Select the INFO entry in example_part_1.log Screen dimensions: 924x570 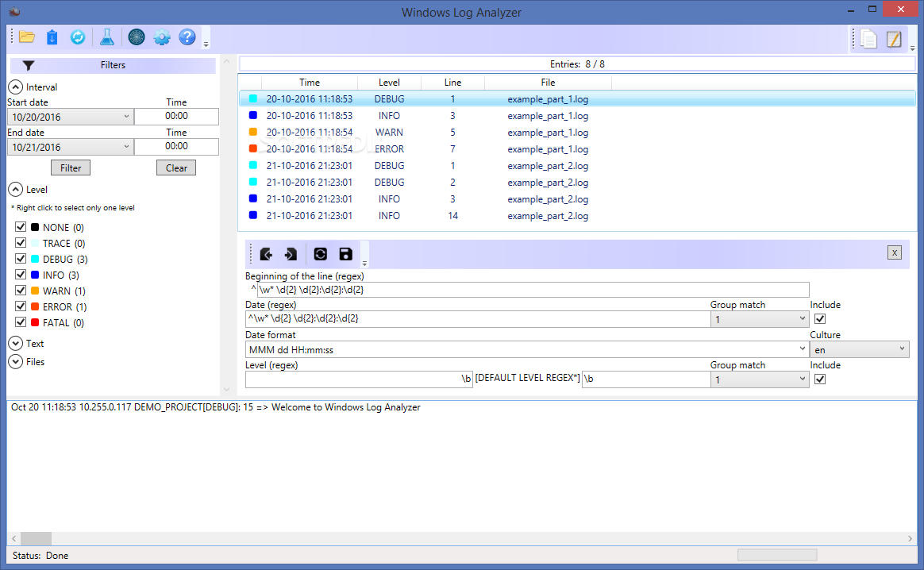pyautogui.click(x=577, y=116)
